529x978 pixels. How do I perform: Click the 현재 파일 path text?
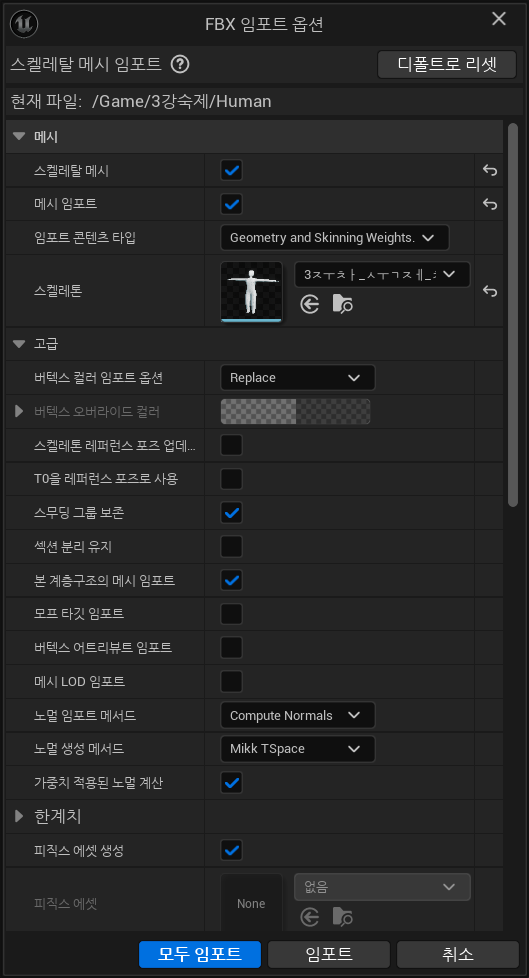(x=182, y=101)
